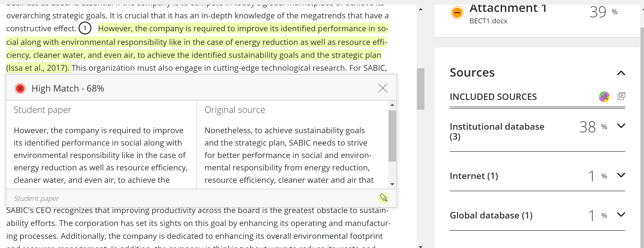
Task: Expand Institutional database sources
Action: 621,125
